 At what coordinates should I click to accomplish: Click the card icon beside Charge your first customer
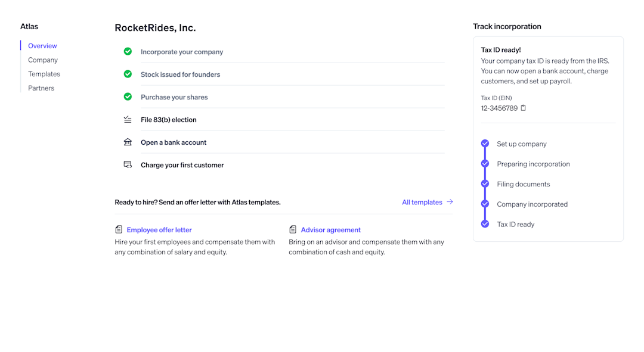(x=127, y=164)
